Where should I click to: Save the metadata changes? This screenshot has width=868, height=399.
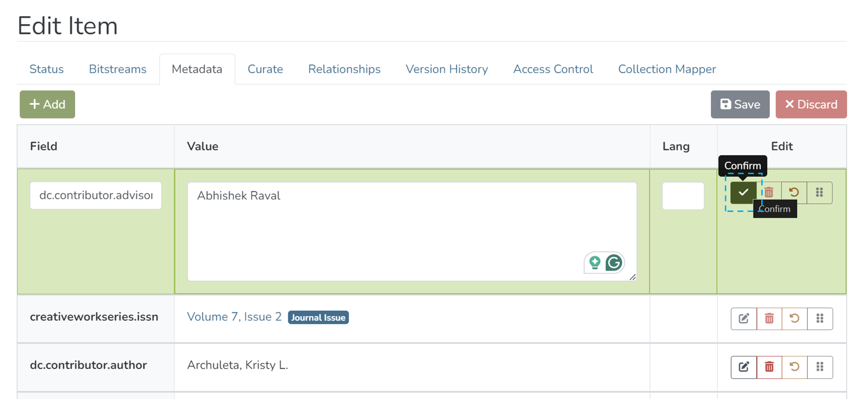point(740,104)
